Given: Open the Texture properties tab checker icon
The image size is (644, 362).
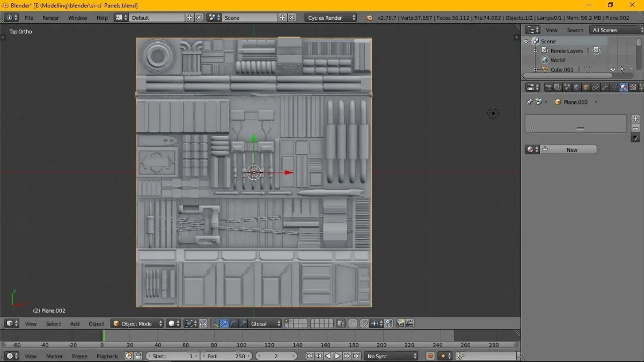Looking at the screenshot, I should (633, 87).
